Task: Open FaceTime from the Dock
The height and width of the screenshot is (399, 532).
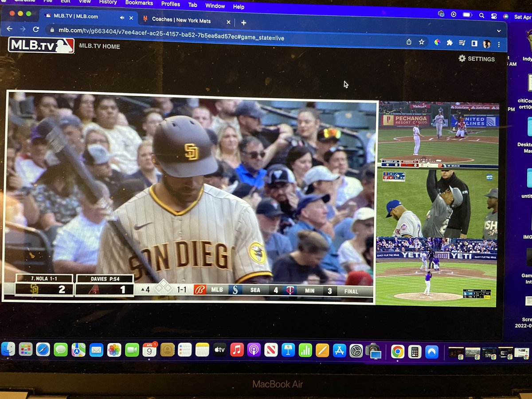Action: tap(132, 350)
